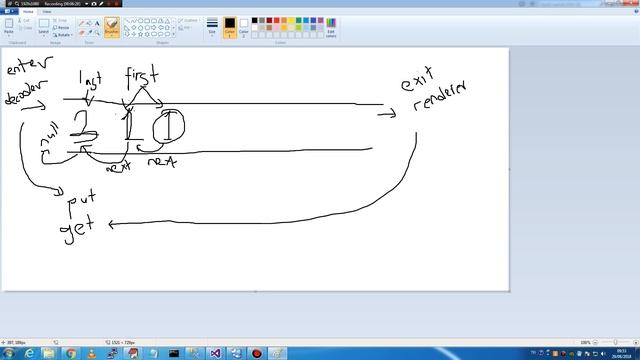Select the Magnifier tool
Viewport: 640px width, 360px height.
(x=97, y=33)
